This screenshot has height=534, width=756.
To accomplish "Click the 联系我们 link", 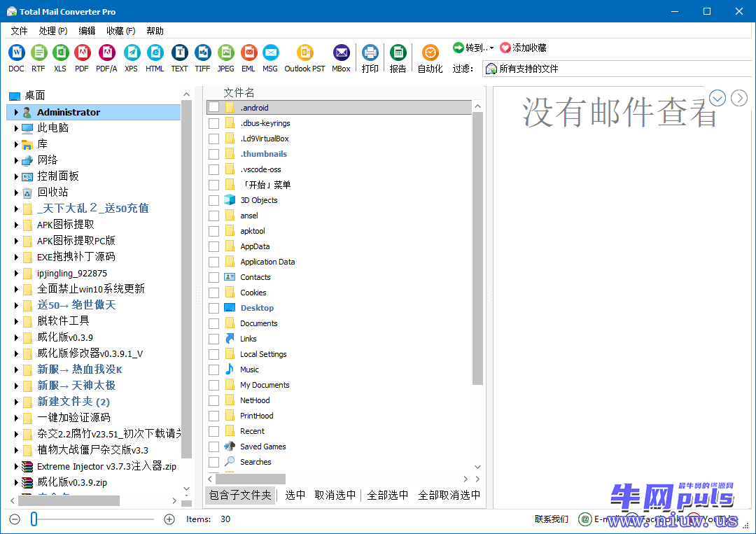I will 552,519.
